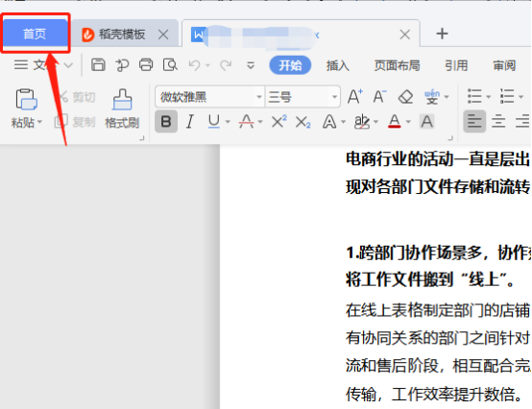Click the red font color A button
The height and width of the screenshot is (409, 532).
point(395,121)
